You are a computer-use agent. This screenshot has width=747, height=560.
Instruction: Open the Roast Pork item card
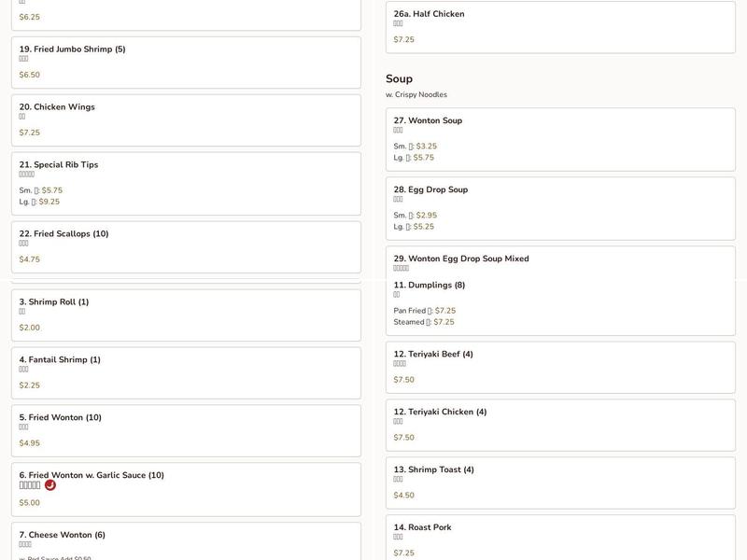[560, 539]
